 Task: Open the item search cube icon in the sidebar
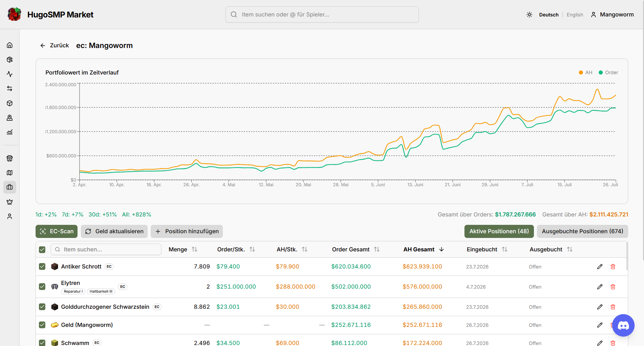[x=10, y=60]
